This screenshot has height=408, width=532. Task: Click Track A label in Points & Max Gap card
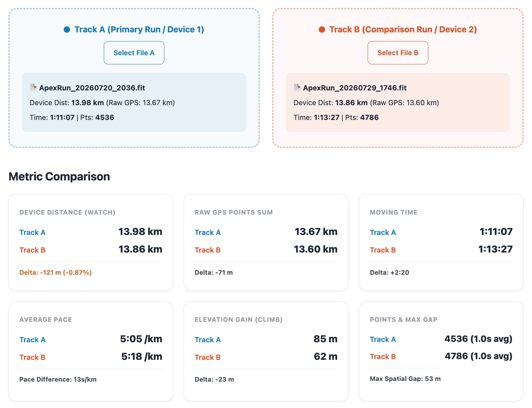coord(383,339)
